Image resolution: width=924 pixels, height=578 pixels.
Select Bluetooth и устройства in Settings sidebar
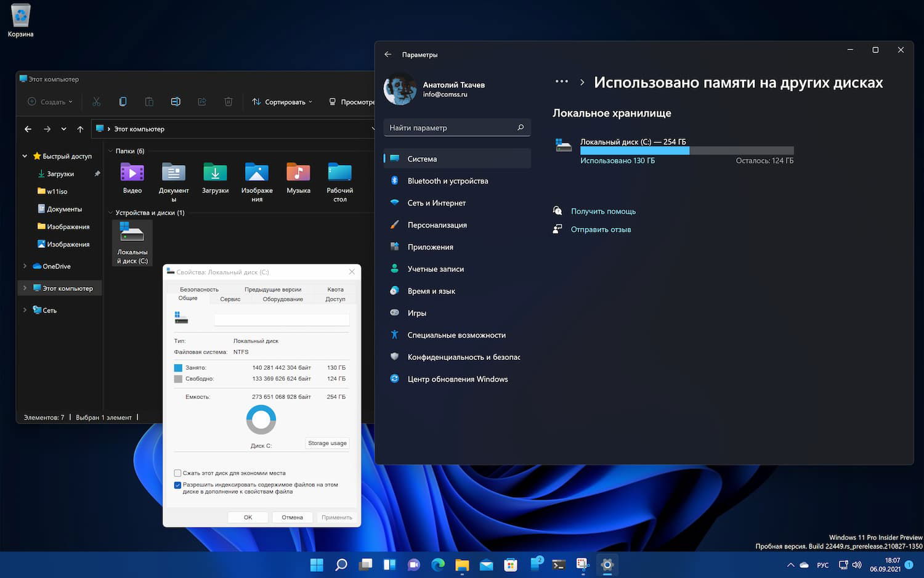point(448,181)
